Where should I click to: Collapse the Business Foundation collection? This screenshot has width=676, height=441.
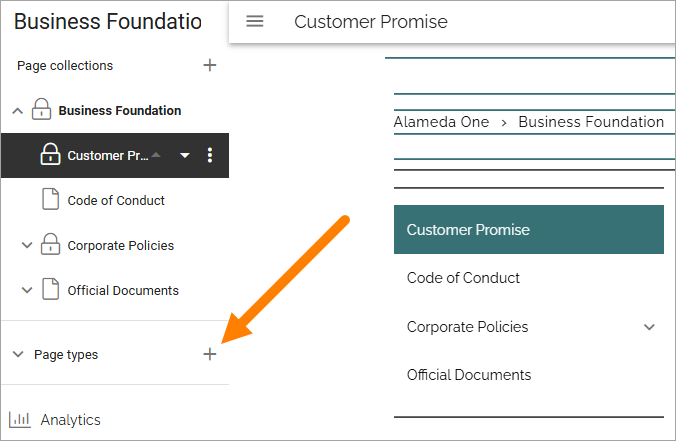[17, 111]
